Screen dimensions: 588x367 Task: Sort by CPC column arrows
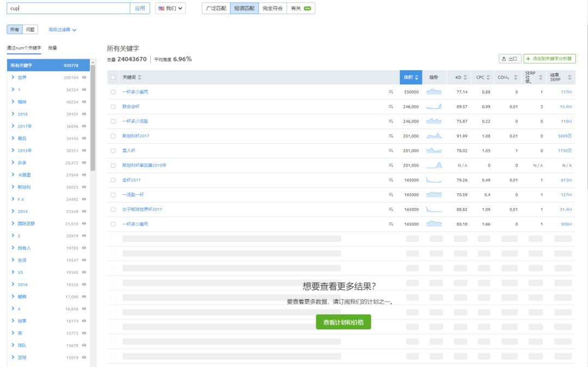[x=488, y=77]
